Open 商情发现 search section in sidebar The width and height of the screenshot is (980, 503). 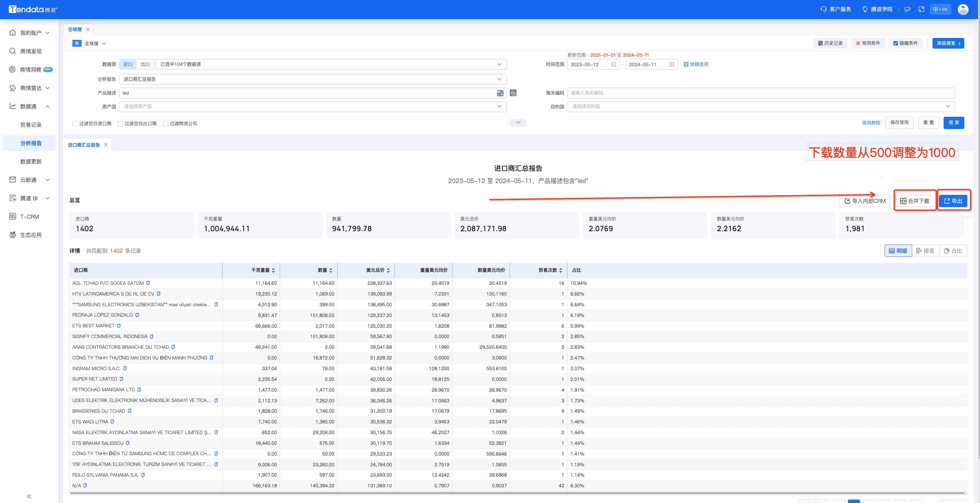[29, 51]
